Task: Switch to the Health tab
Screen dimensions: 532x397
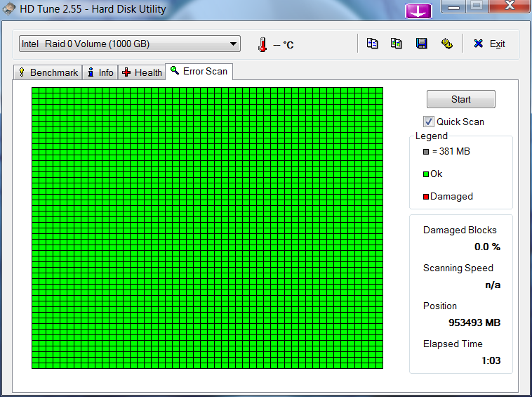Action: click(x=141, y=72)
